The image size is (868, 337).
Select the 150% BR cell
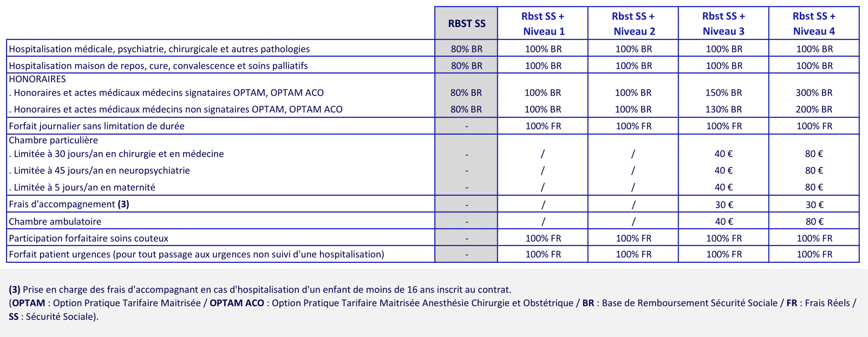723,92
